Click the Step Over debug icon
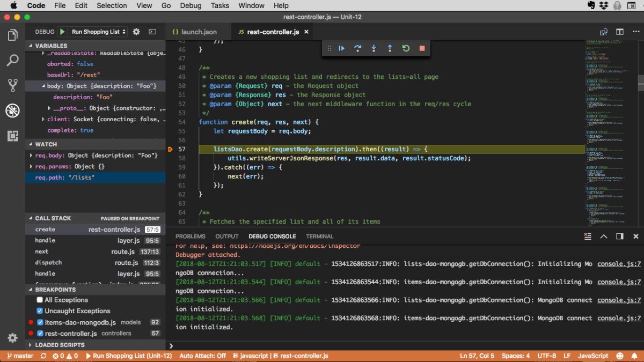The height and width of the screenshot is (362, 644). [x=357, y=48]
